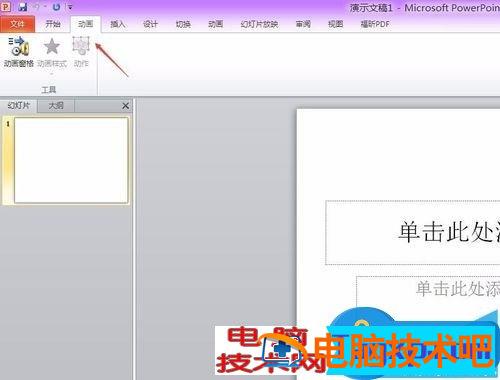Image resolution: width=500 pixels, height=380 pixels.
Task: Switch to the 审阅 ribbon tab
Action: 303,24
